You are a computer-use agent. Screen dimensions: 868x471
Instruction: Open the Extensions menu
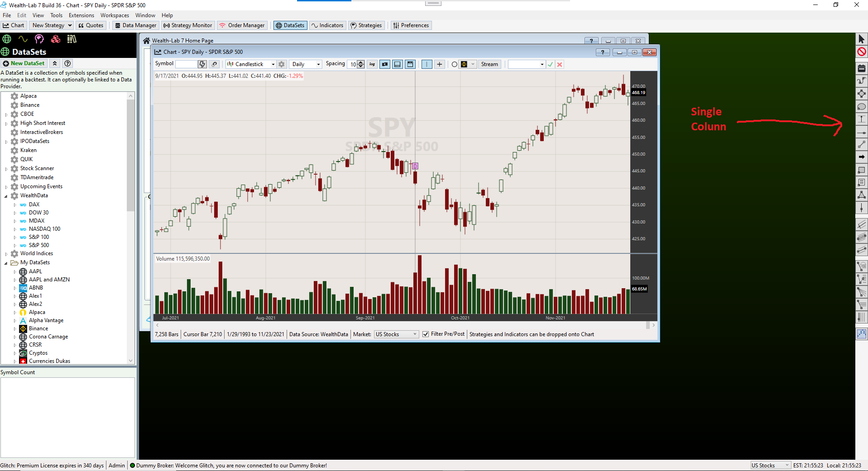[x=82, y=15]
